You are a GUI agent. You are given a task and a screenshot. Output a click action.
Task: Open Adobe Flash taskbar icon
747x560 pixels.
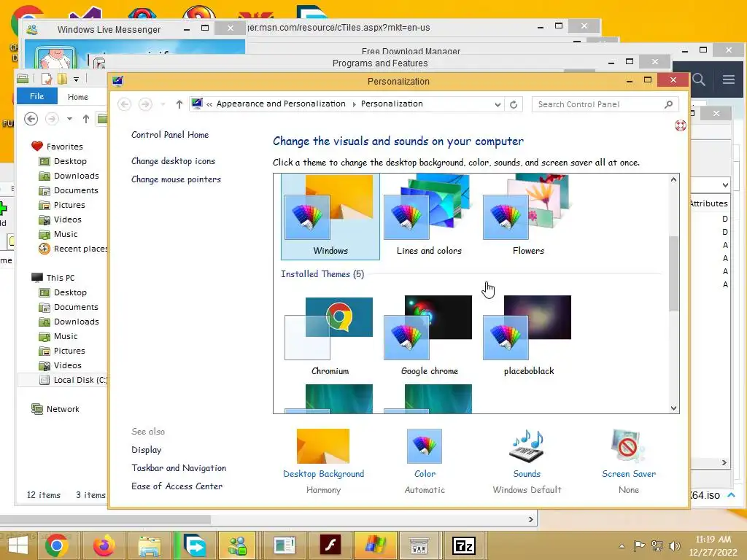330,545
